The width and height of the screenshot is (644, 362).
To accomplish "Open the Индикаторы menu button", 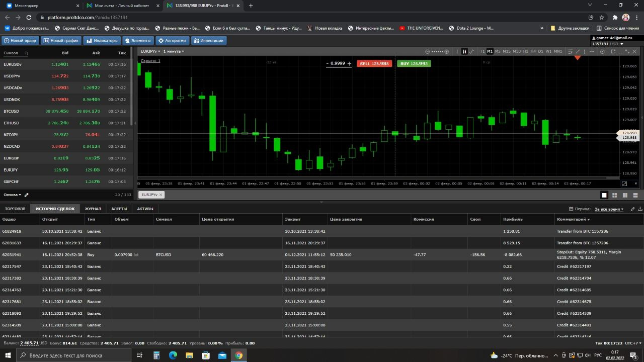I will [x=102, y=40].
